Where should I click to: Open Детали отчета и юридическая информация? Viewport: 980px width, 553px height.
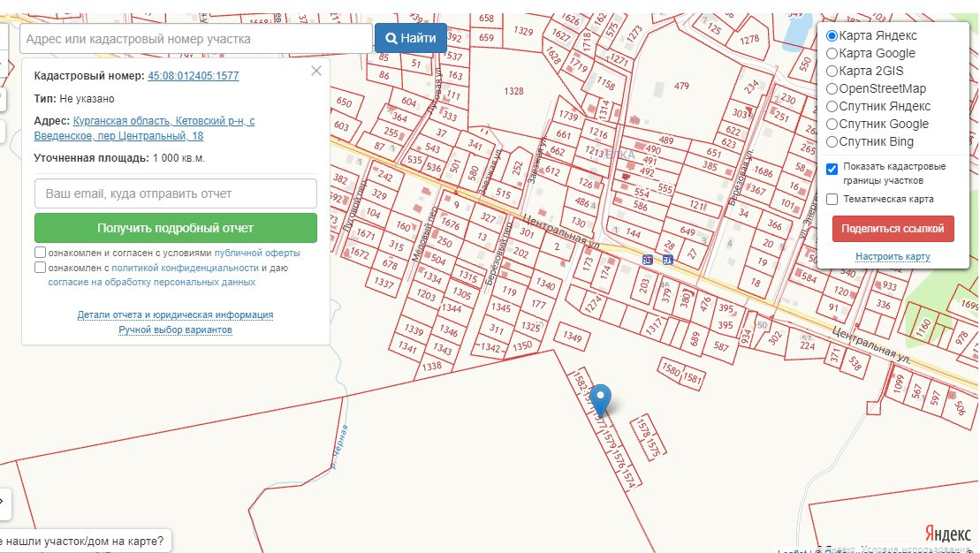(x=176, y=314)
